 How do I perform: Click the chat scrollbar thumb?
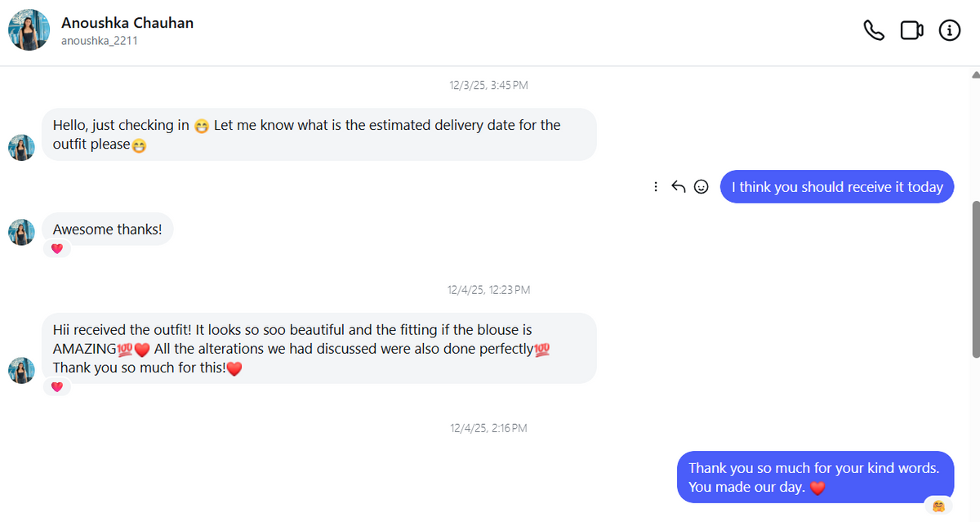click(975, 279)
